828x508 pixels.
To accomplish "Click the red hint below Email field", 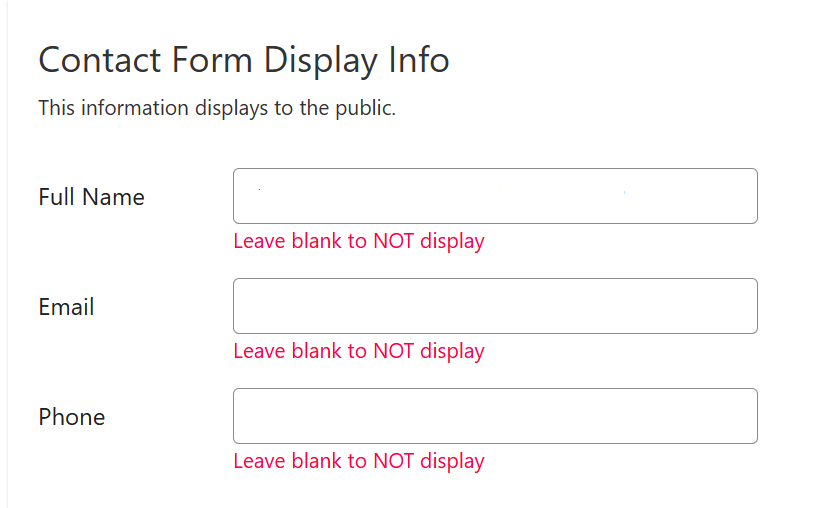I will [x=358, y=351].
